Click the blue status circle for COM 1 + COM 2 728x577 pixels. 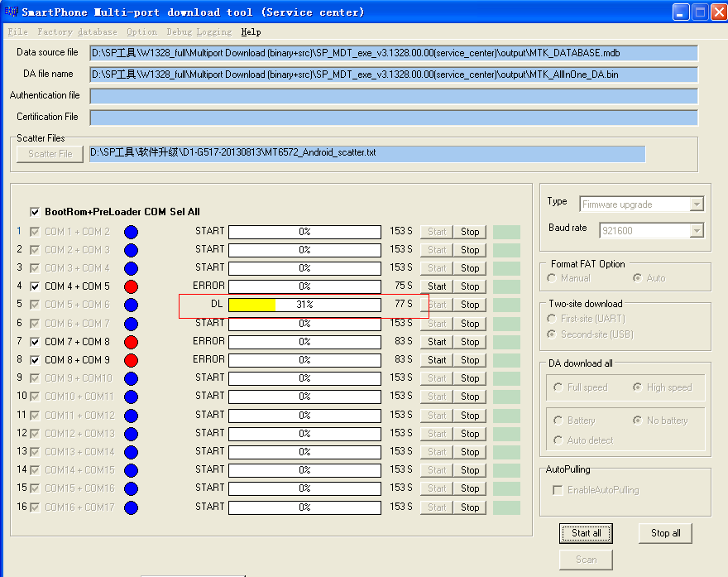click(131, 232)
